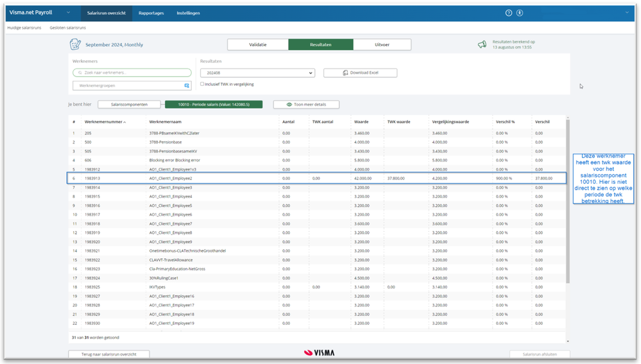Sort by Werknemernaam column header
The width and height of the screenshot is (641, 364).
(165, 122)
